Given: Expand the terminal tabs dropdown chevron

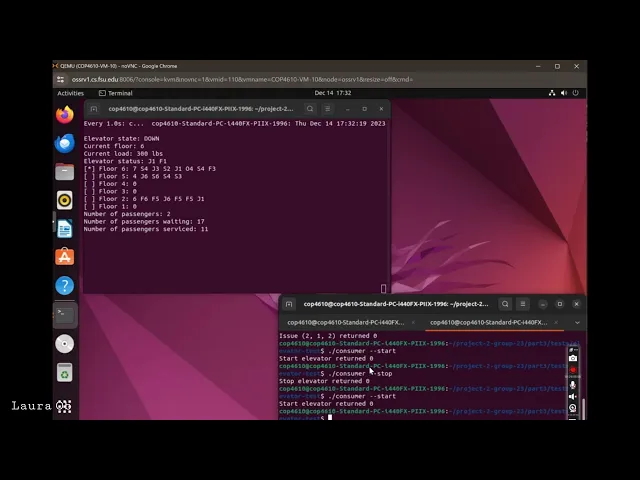Looking at the screenshot, I should coord(577,322).
